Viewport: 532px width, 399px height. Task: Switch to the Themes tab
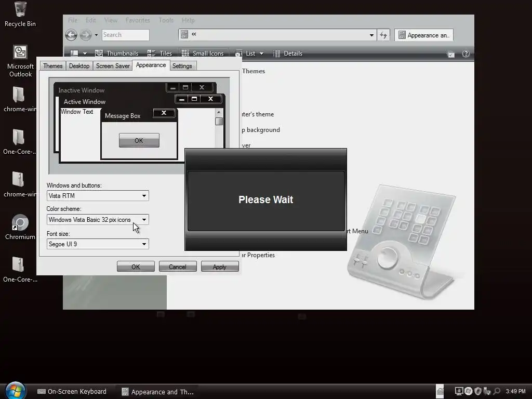point(52,66)
